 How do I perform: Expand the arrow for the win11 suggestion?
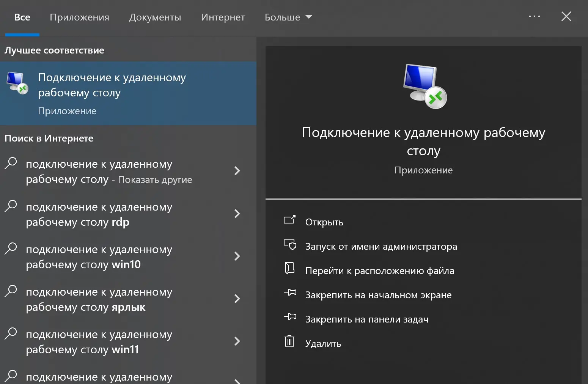coord(237,341)
